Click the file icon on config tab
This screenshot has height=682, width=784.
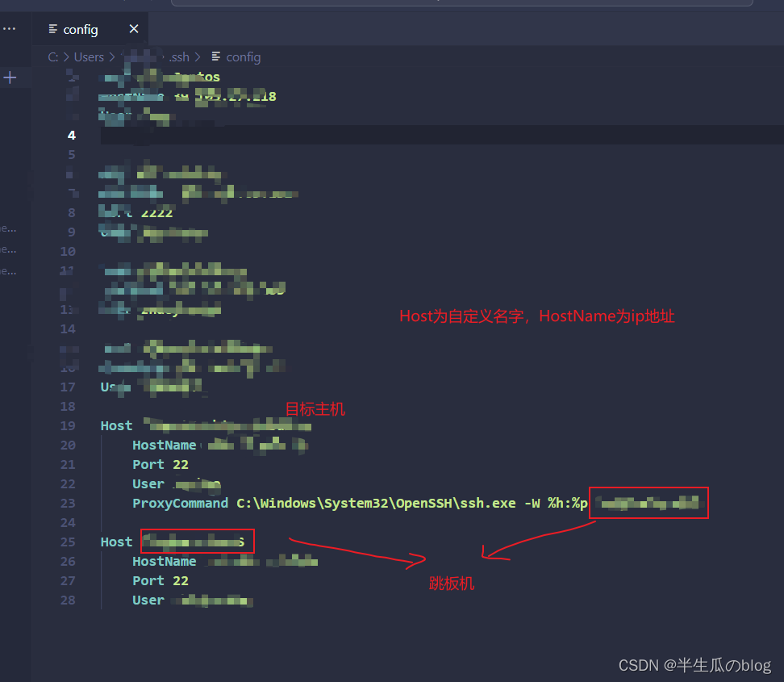click(x=52, y=29)
